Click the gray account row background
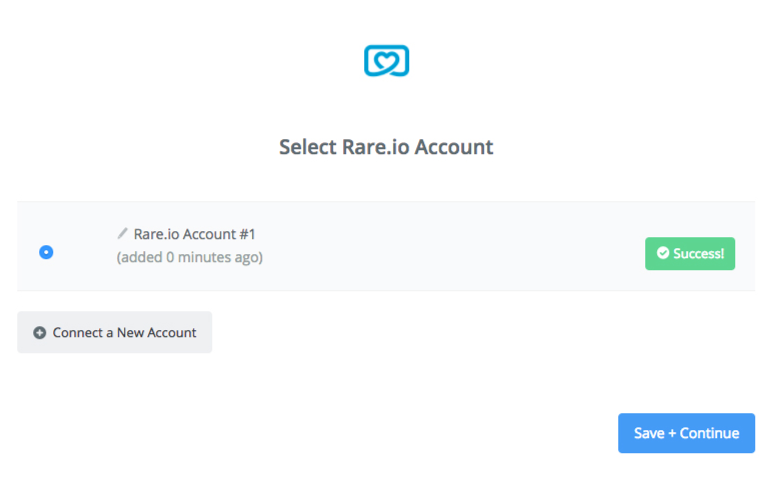 tap(386, 246)
